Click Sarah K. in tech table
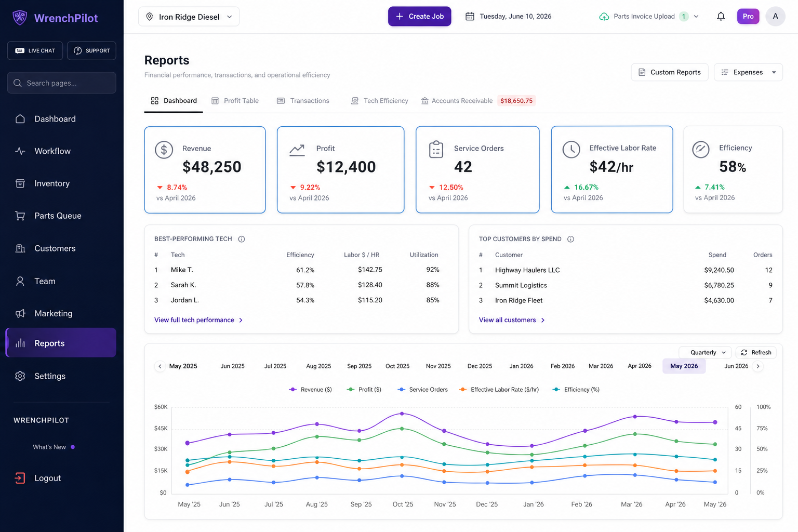This screenshot has height=532, width=798. point(183,285)
